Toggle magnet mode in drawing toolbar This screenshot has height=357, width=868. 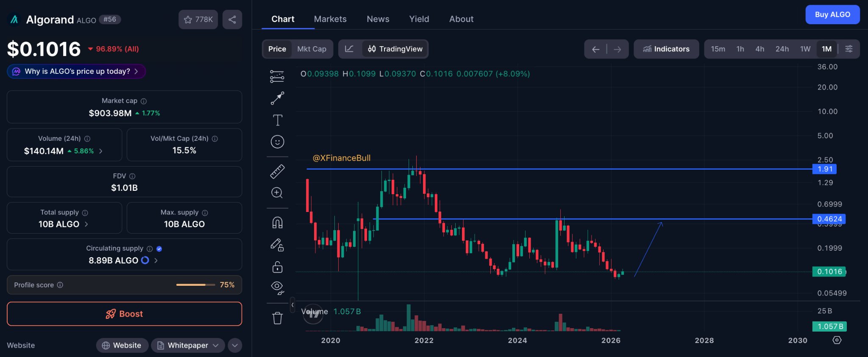277,223
